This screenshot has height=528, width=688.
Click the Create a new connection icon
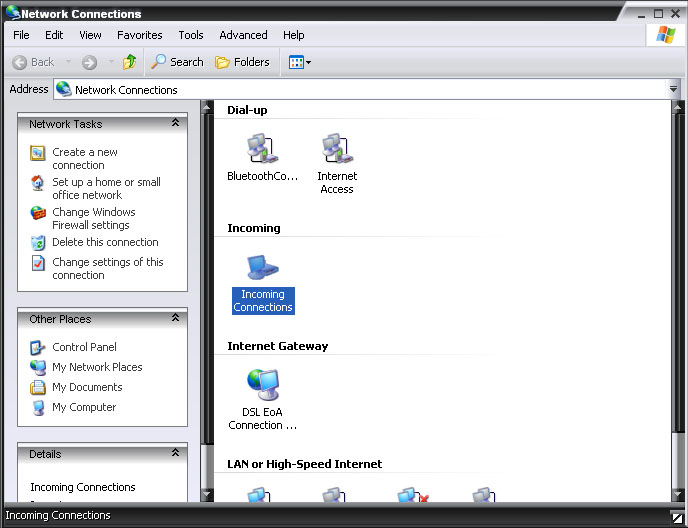click(38, 153)
